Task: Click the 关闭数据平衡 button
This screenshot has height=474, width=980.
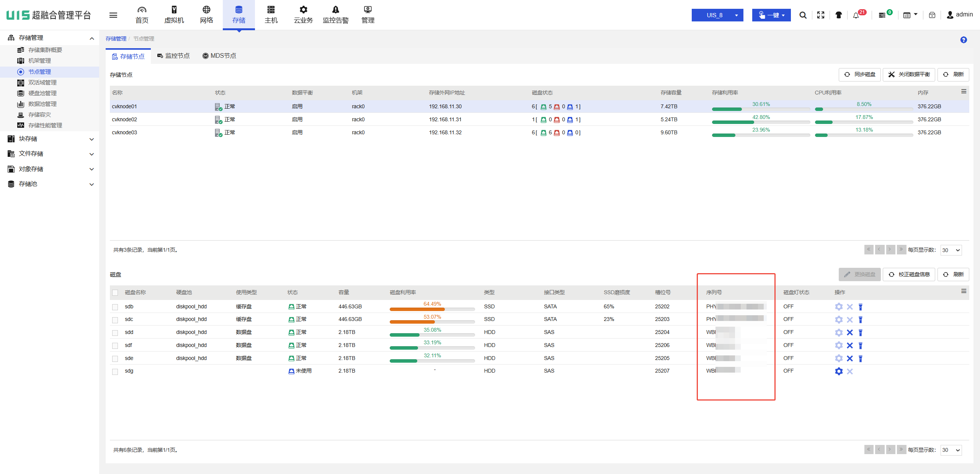Action: click(x=909, y=75)
